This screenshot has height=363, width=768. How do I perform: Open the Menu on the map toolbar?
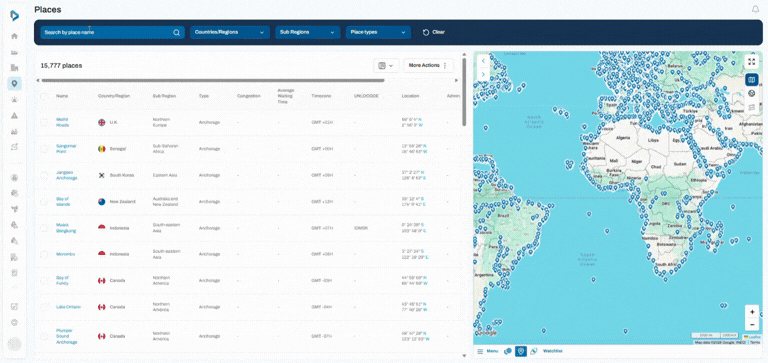pos(487,351)
